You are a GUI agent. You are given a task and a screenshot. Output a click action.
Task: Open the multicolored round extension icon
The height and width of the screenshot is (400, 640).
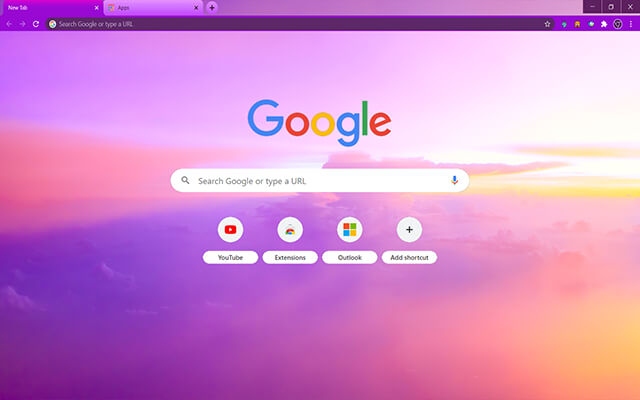click(591, 24)
